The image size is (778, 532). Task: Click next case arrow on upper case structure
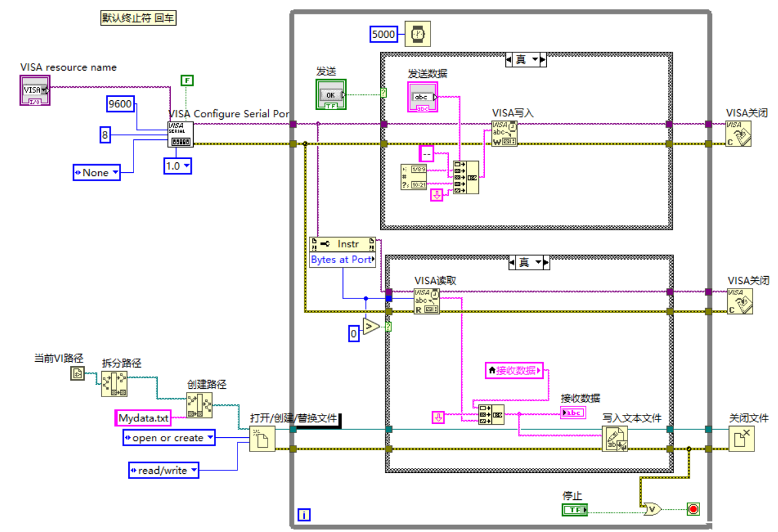[543, 60]
